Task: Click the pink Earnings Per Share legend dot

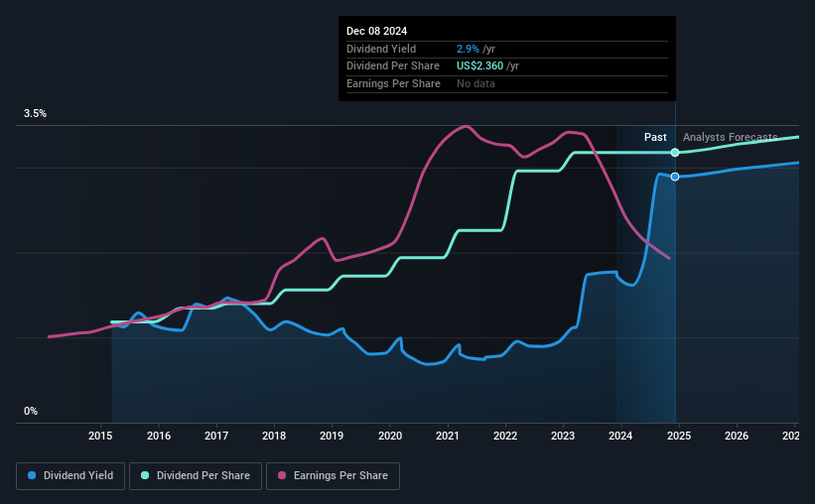Action: coord(282,476)
